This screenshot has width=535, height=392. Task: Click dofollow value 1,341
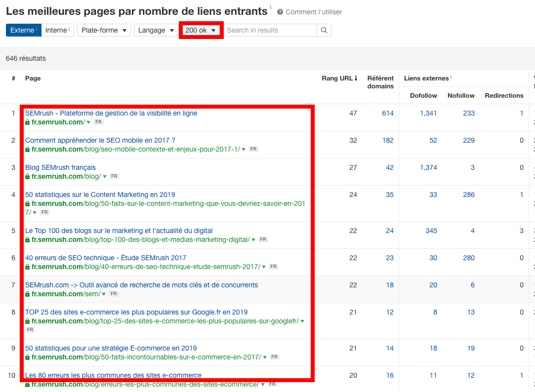coord(428,113)
